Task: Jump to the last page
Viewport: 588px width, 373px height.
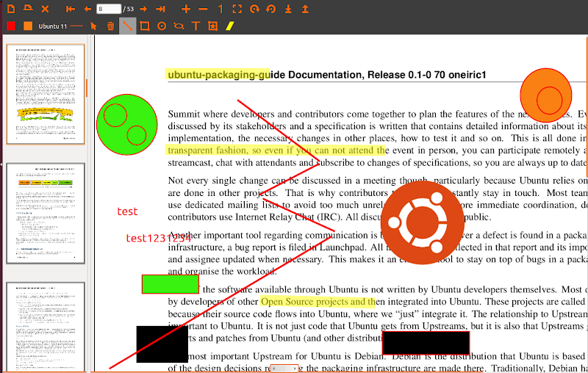Action: pos(160,9)
